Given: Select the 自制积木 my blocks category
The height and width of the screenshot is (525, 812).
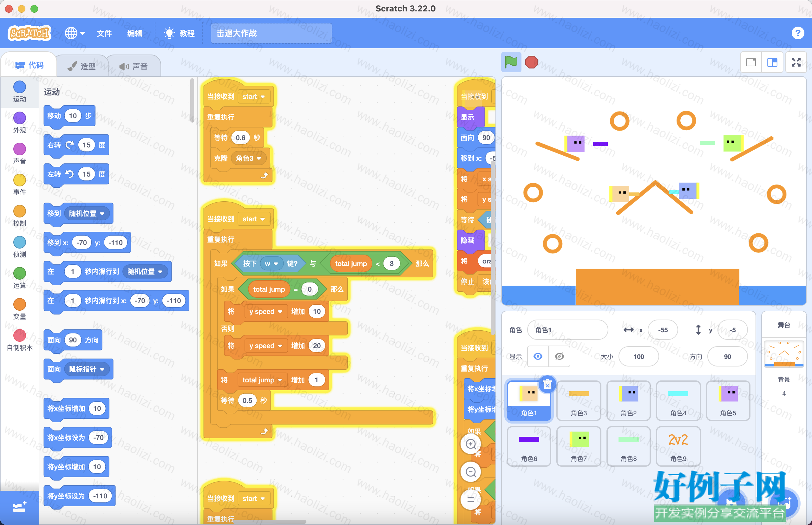Looking at the screenshot, I should [x=19, y=340].
